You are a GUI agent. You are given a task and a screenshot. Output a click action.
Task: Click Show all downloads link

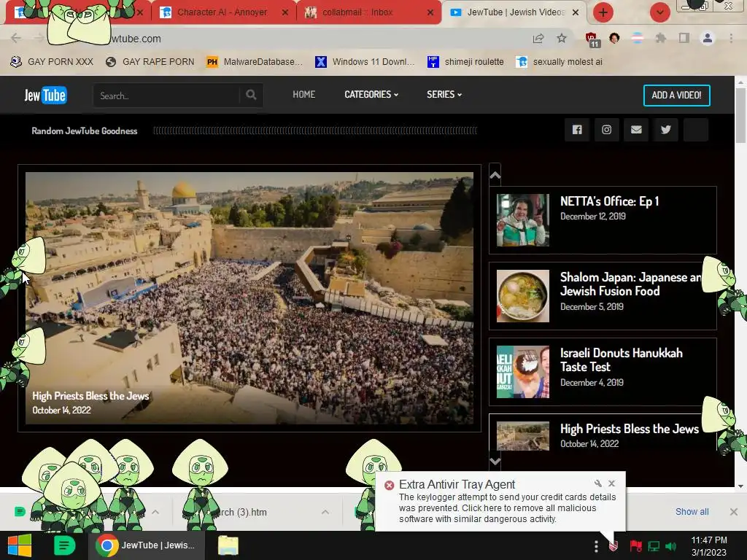[x=692, y=511]
